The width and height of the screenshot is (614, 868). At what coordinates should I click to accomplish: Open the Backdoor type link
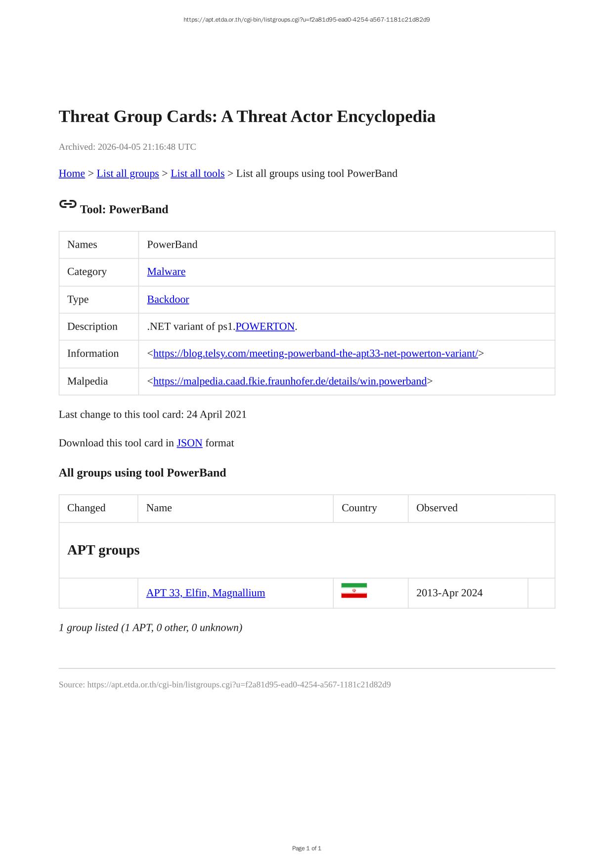[x=168, y=300]
